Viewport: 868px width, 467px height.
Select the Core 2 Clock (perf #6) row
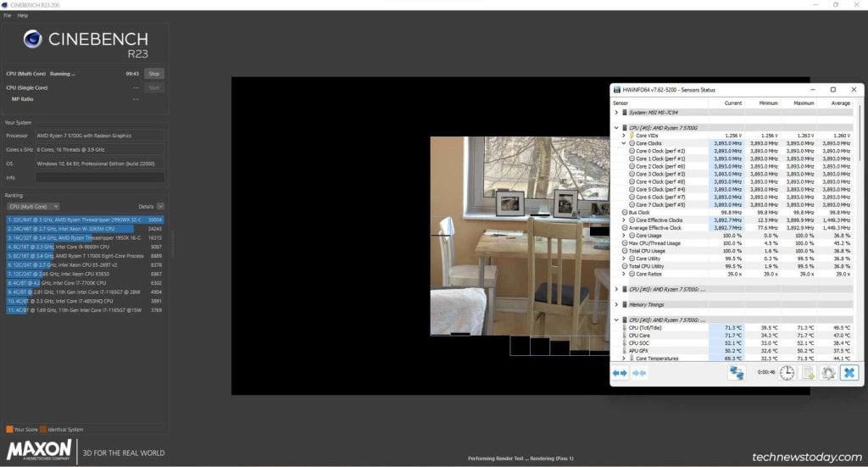tap(733, 167)
